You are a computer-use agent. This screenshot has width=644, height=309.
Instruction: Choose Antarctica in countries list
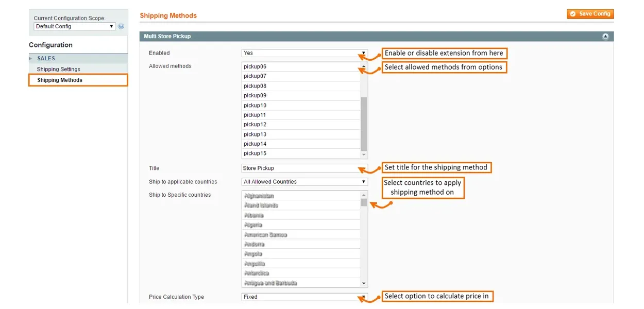click(x=301, y=273)
